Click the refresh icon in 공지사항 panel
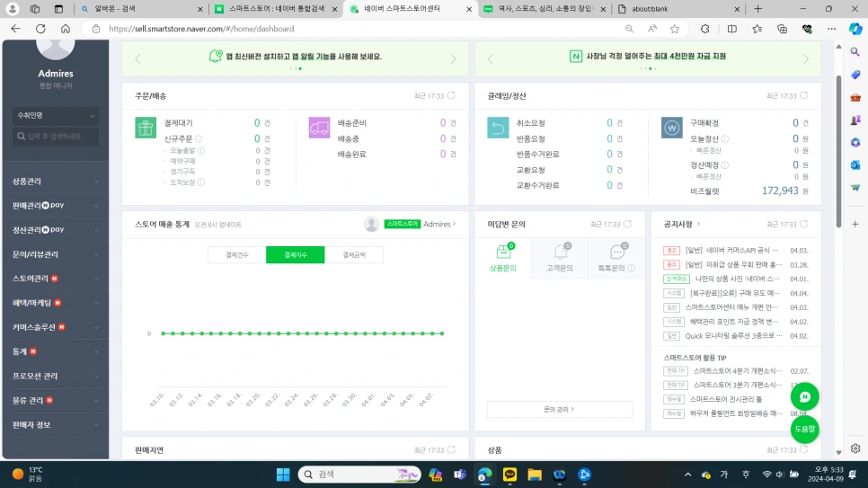This screenshot has height=488, width=868. [804, 224]
